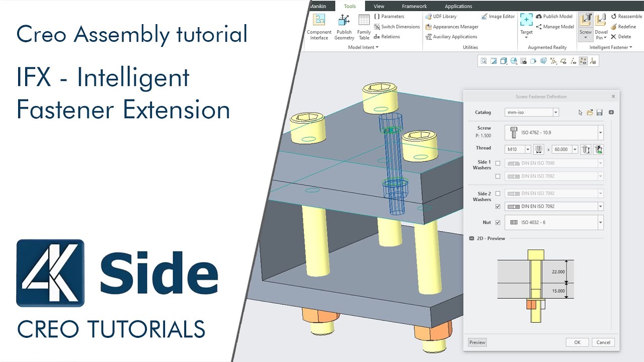Uncheck the checked Side 2 washer checkbox
This screenshot has width=644, height=362.
coord(498,207)
